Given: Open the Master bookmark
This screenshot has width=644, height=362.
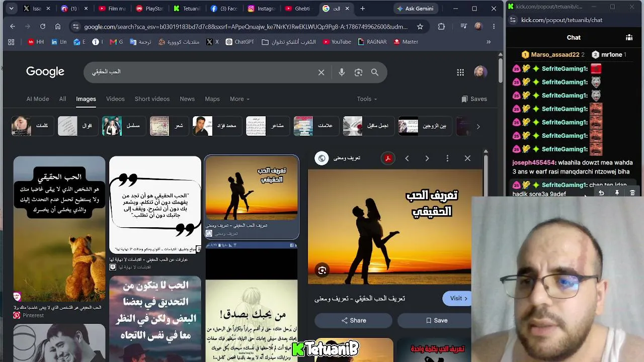Looking at the screenshot, I should coord(406,42).
